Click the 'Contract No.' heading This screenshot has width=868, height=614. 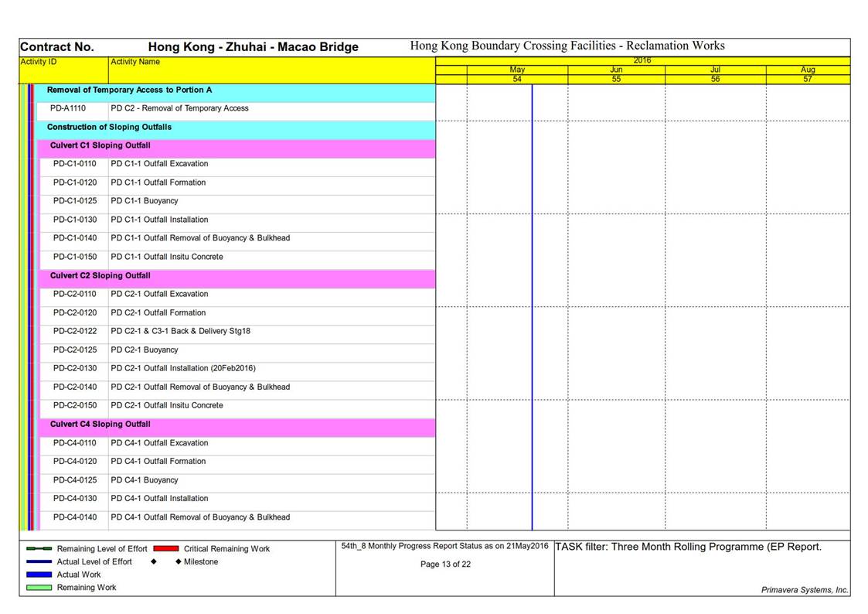point(57,47)
